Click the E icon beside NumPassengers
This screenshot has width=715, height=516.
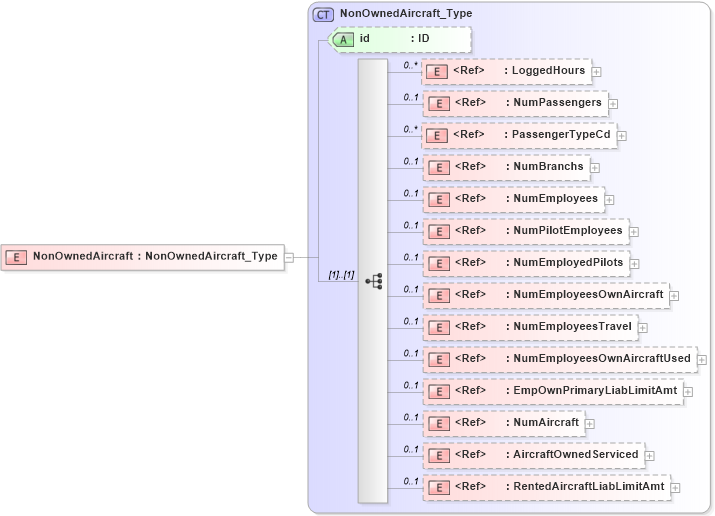tap(436, 103)
